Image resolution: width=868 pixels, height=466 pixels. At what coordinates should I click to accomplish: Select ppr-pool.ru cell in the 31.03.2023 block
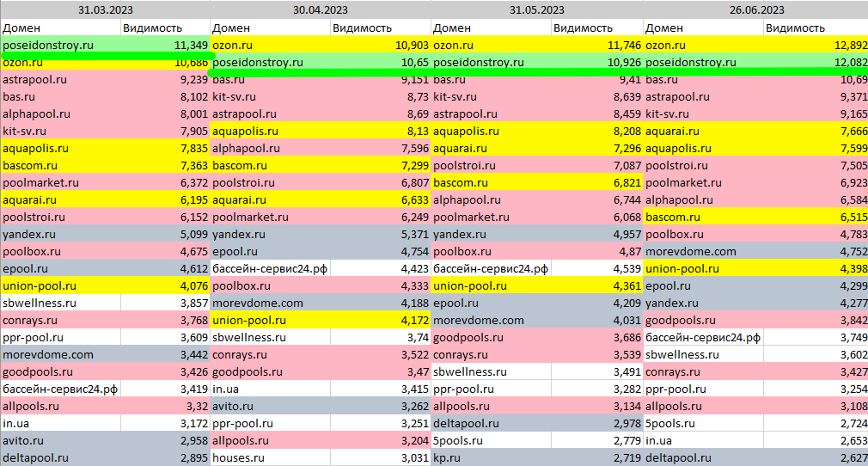60,337
